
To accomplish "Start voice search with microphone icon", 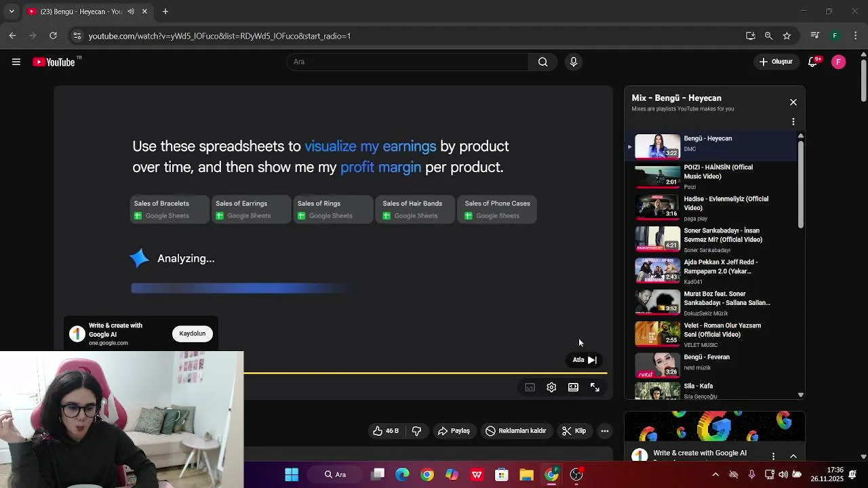I will (574, 62).
